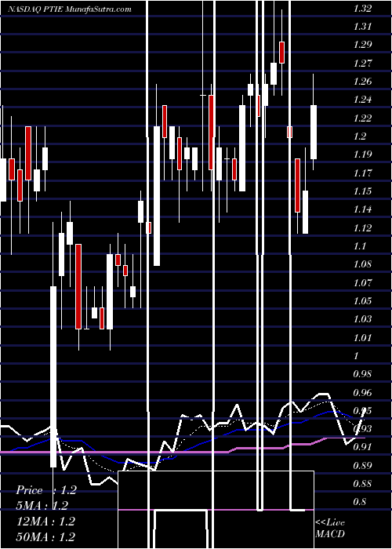Click the 1.03 price axis label
The width and height of the screenshot is (392, 549).
pyautogui.click(x=362, y=319)
